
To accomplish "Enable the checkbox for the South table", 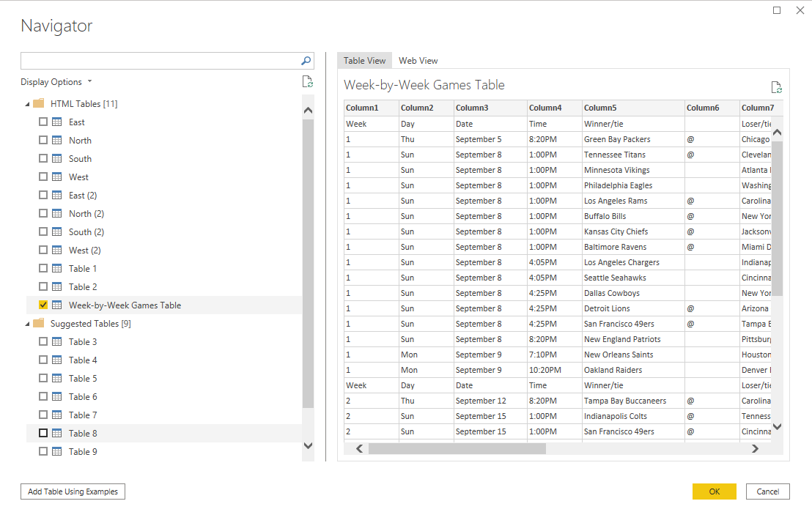I will click(x=43, y=158).
